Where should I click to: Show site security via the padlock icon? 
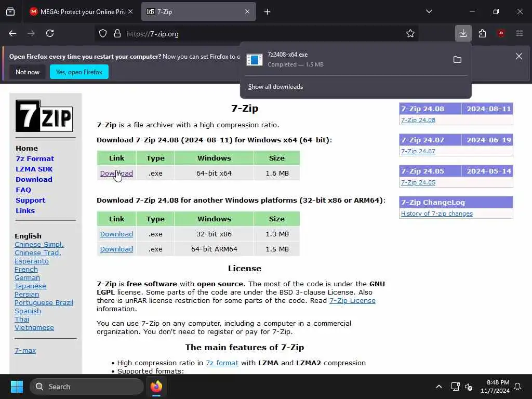117,34
